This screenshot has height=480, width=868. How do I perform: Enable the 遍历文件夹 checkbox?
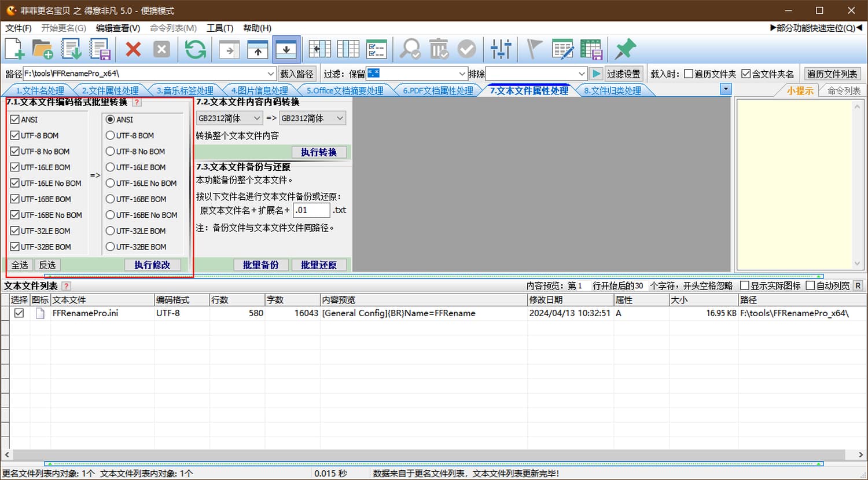[689, 74]
